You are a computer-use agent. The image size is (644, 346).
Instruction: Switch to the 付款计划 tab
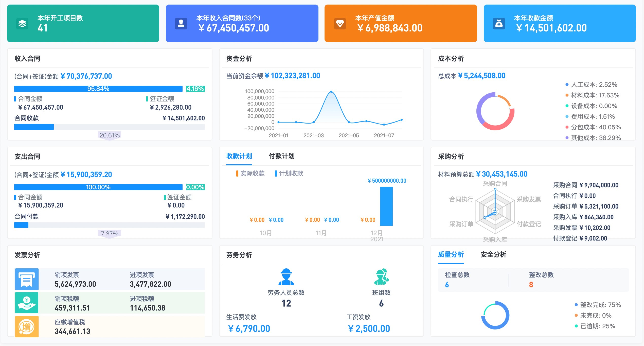pyautogui.click(x=281, y=156)
